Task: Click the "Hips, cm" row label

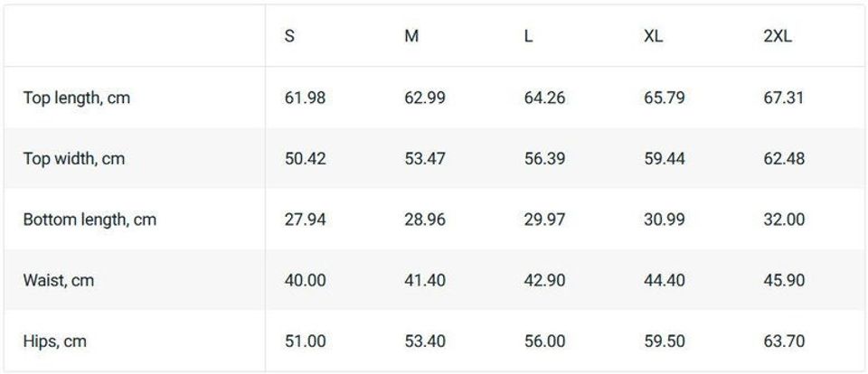Action: point(55,341)
